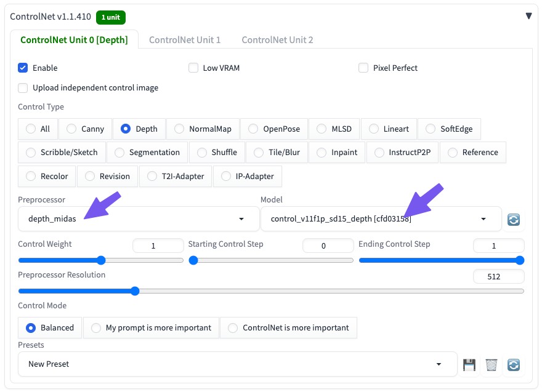Click the delete preset trash icon
Image resolution: width=542 pixels, height=392 pixels.
click(491, 364)
